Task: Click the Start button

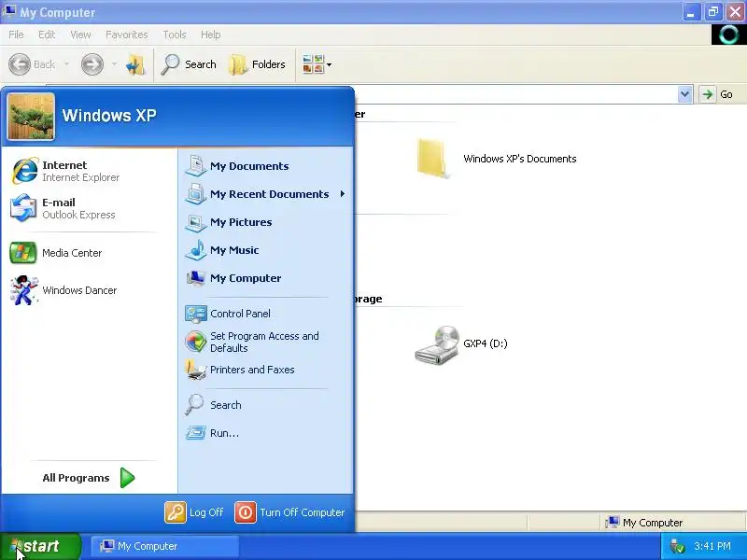Action: click(x=40, y=546)
